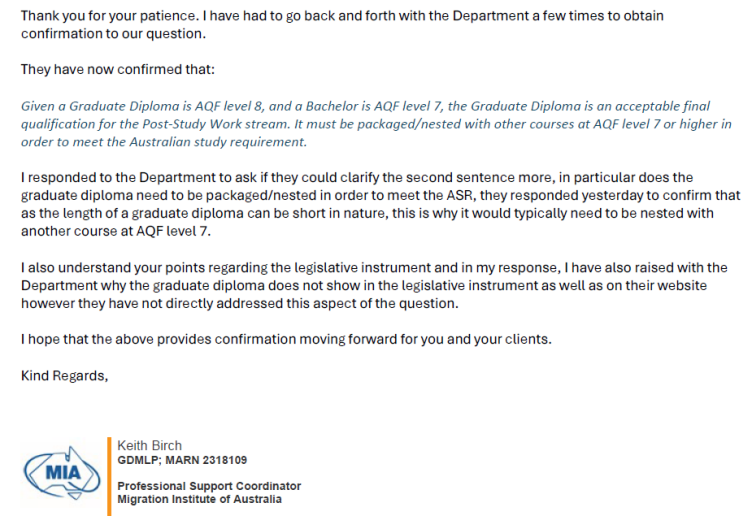Click the Migration Institute of Australia line
This screenshot has height=517, width=753.
199,499
